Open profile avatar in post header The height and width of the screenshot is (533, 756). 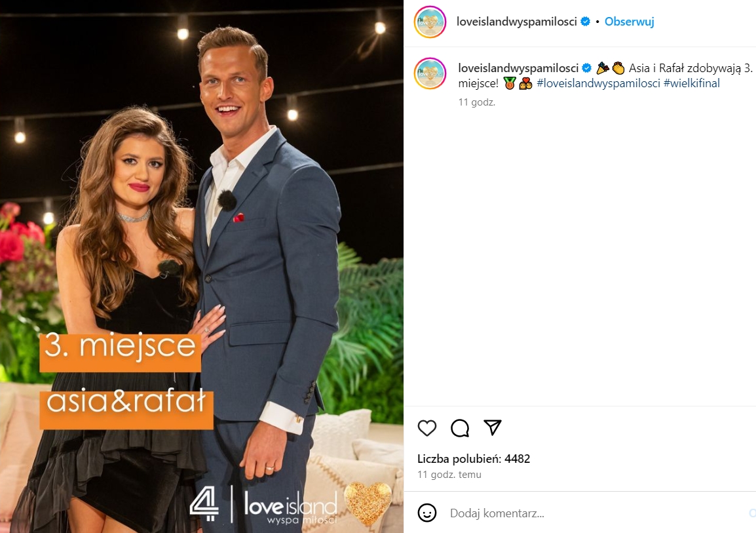(x=430, y=22)
